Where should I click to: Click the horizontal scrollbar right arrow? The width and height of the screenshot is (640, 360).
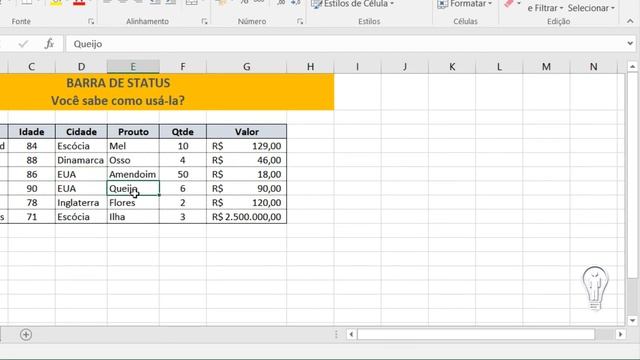tap(620, 335)
